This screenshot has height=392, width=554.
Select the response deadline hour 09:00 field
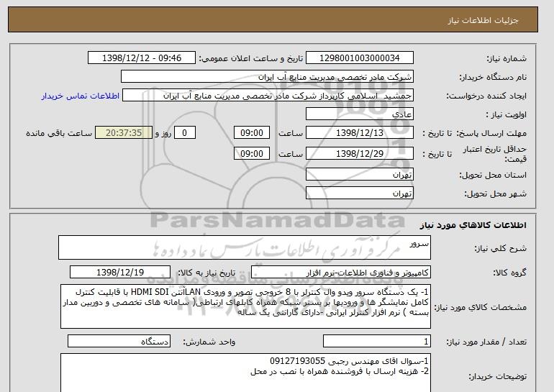click(x=252, y=133)
